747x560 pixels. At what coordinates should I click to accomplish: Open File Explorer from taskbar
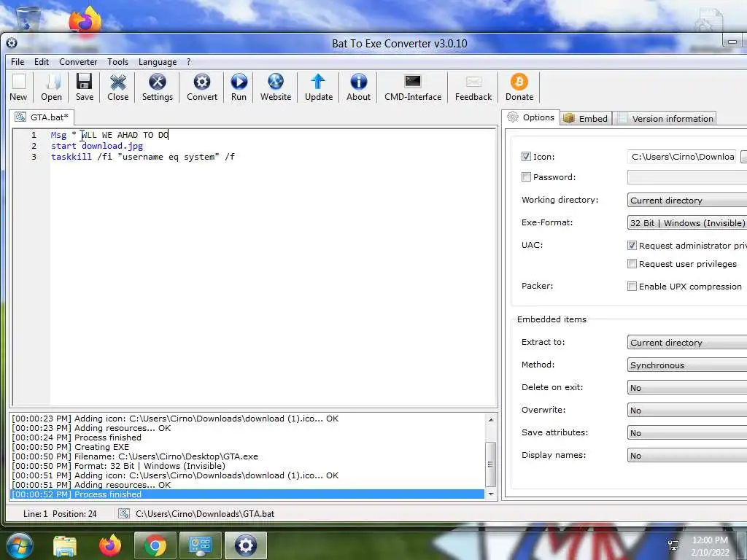(x=65, y=546)
